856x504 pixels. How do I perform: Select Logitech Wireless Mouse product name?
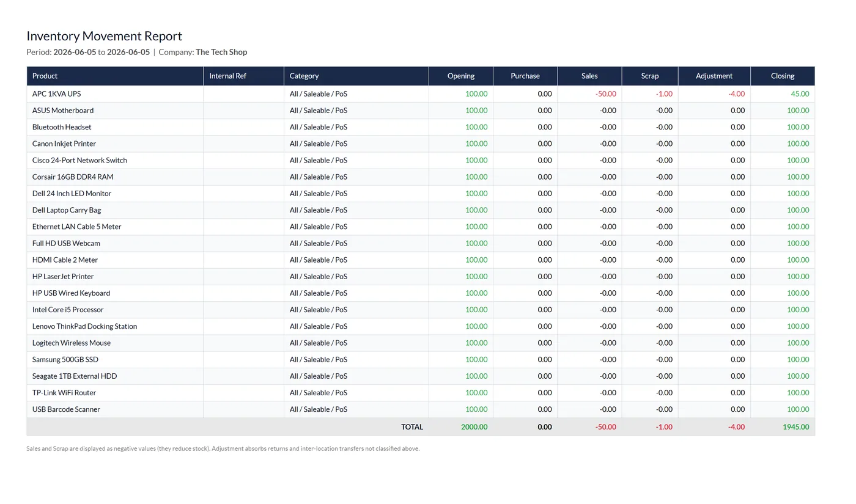pyautogui.click(x=72, y=343)
